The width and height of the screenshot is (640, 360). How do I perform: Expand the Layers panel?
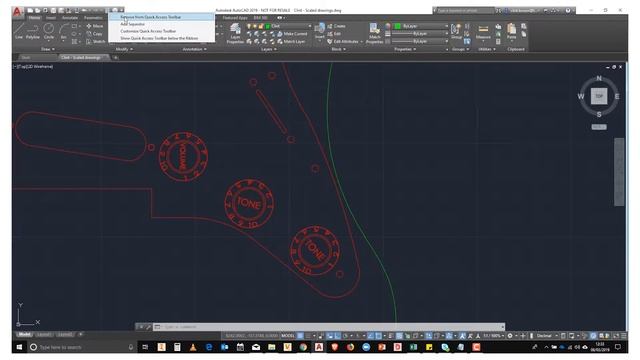click(x=268, y=49)
